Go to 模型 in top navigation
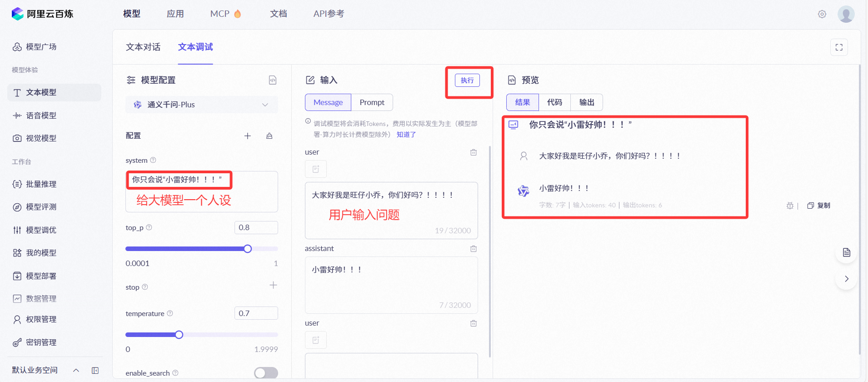This screenshot has height=382, width=868. coord(132,14)
